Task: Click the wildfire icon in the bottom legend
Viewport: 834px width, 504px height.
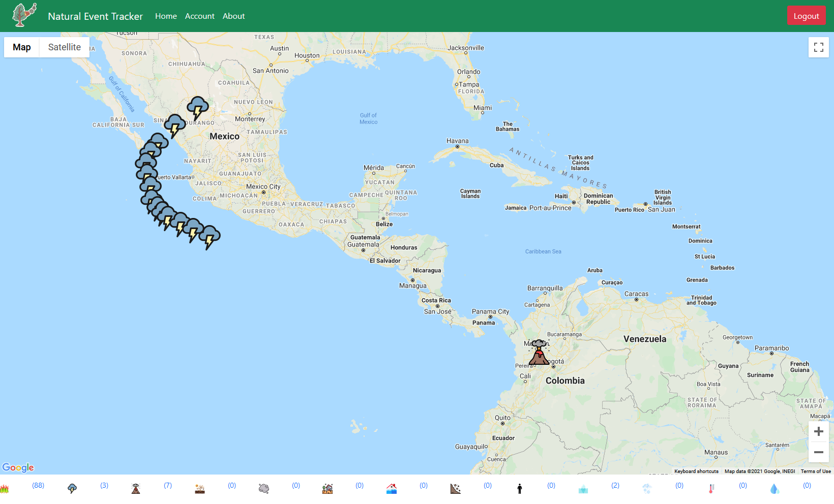Action: (x=5, y=489)
